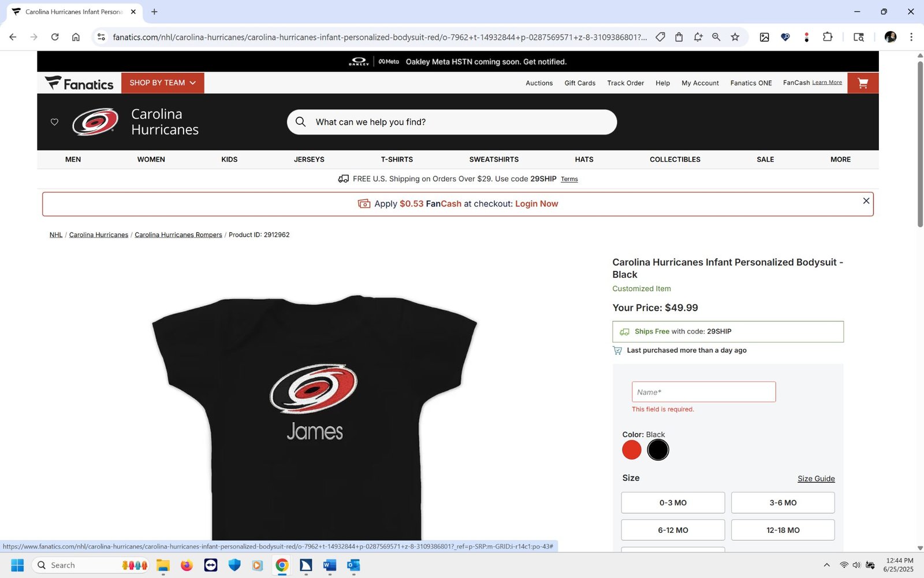Open the Chrome three-dot menu
924x578 pixels.
(x=911, y=37)
